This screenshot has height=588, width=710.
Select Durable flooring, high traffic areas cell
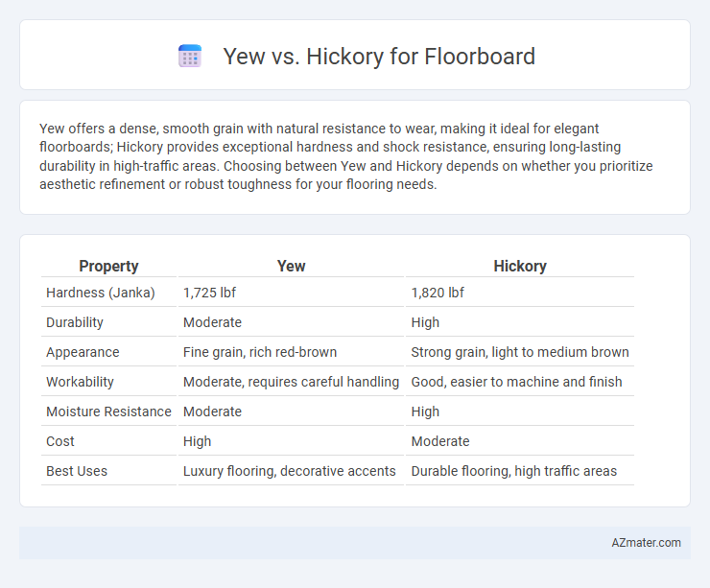point(514,471)
